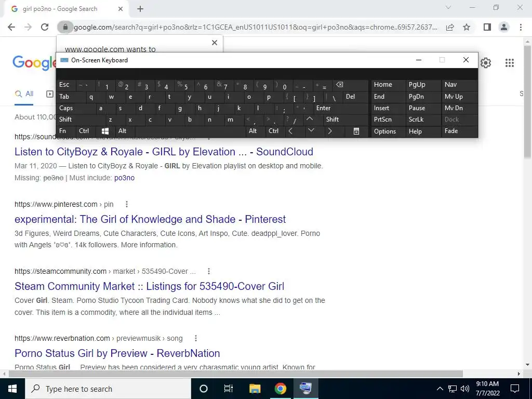Tap the spacebar on On-Screen Keyboard
The height and width of the screenshot is (399, 532).
[x=191, y=131]
